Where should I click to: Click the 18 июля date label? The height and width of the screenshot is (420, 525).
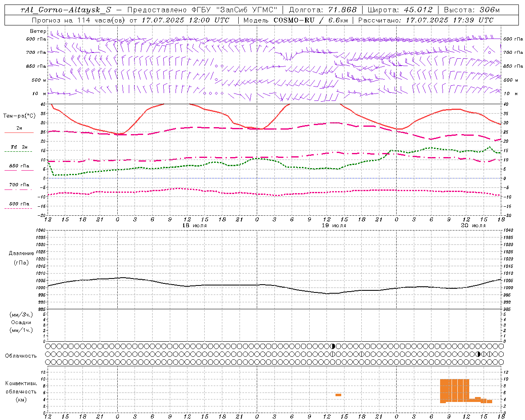194,226
